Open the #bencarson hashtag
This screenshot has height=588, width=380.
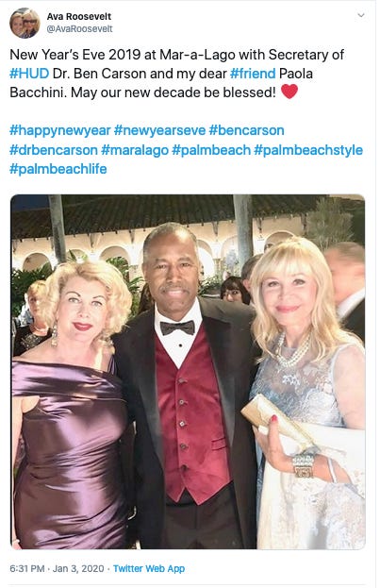click(247, 130)
